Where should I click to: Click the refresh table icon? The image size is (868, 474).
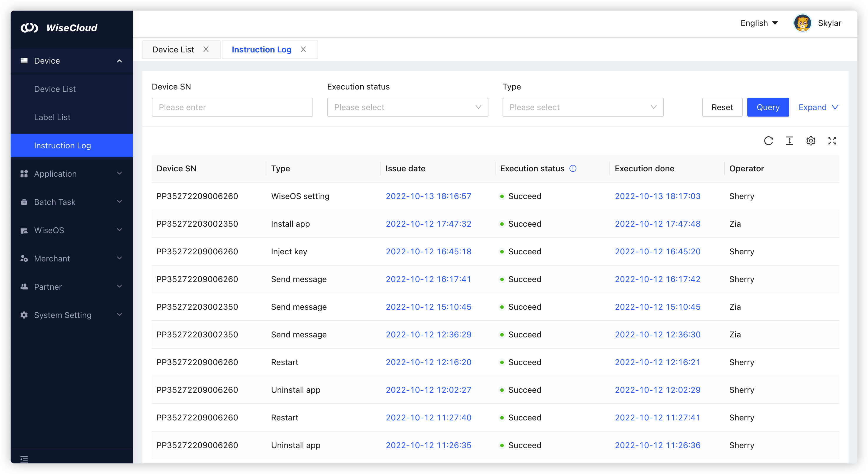tap(768, 141)
